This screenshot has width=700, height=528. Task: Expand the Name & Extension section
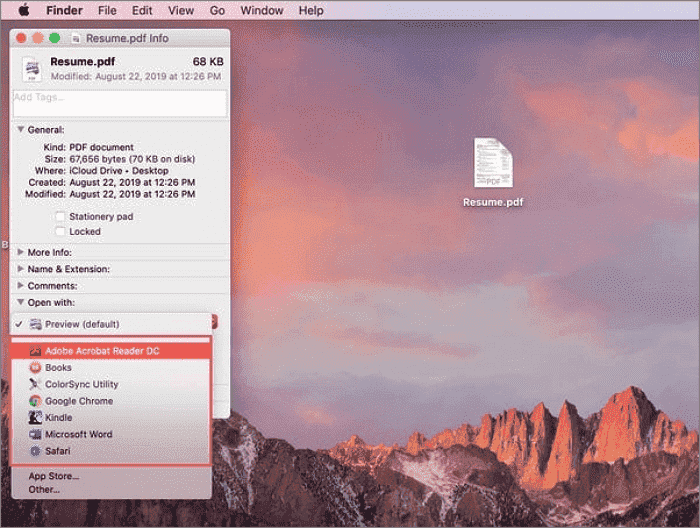pos(21,269)
